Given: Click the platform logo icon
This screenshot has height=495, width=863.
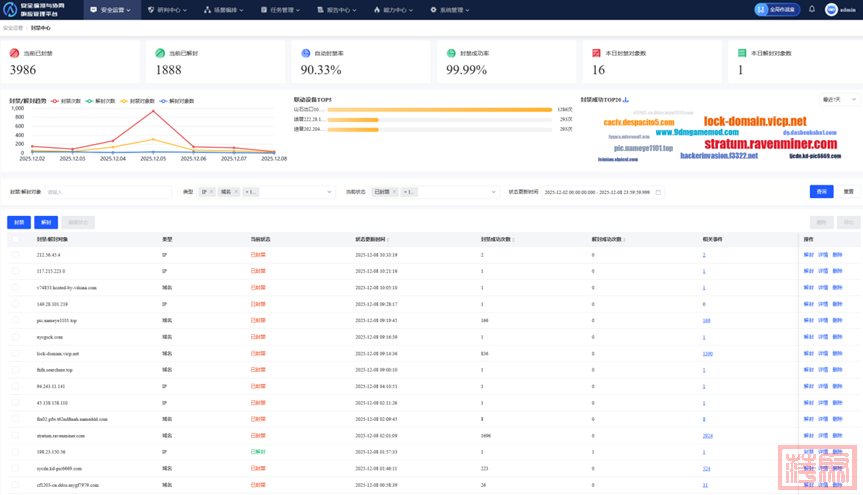Looking at the screenshot, I should point(10,10).
